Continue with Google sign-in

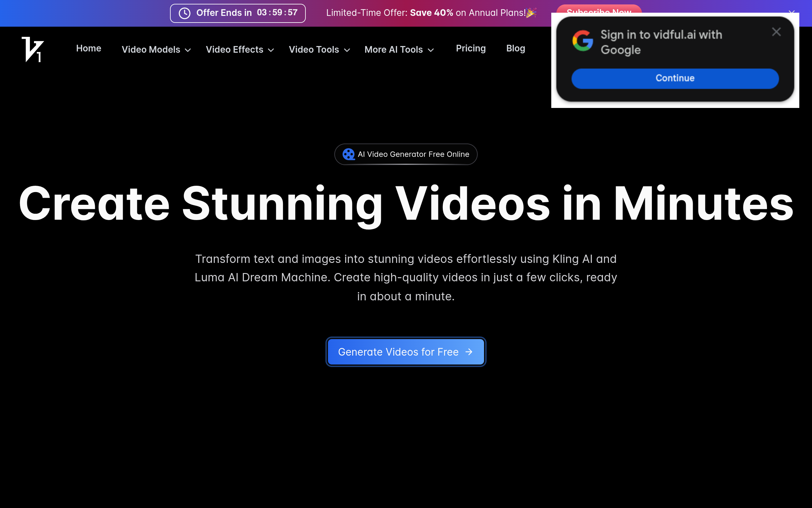(x=675, y=78)
